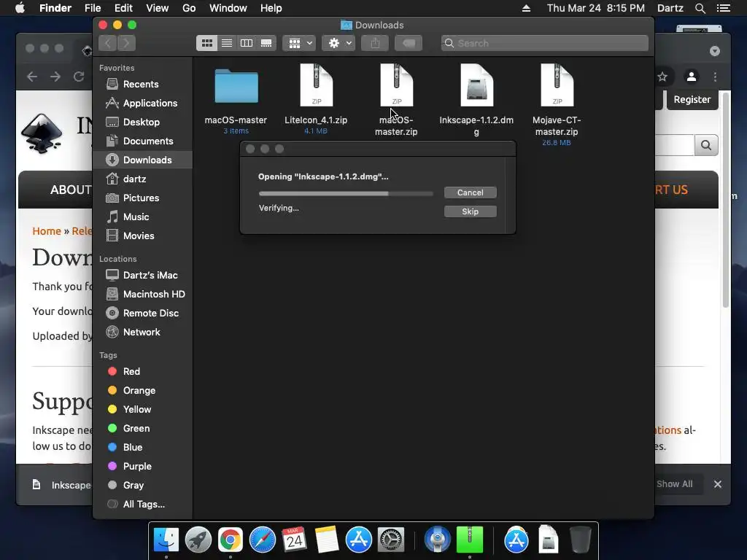Open the Finder menu
The width and height of the screenshot is (747, 560).
pyautogui.click(x=55, y=8)
